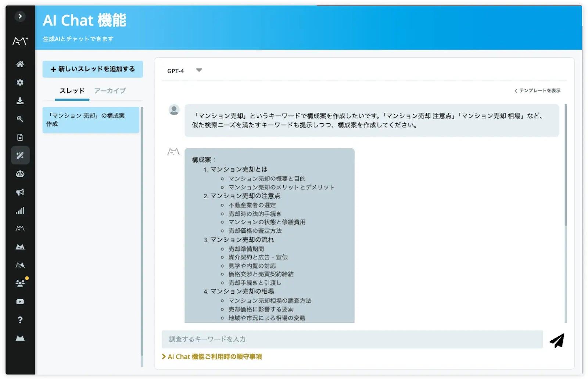Click the document icon in the sidebar
Viewport: 588px width, 380px height.
20,137
